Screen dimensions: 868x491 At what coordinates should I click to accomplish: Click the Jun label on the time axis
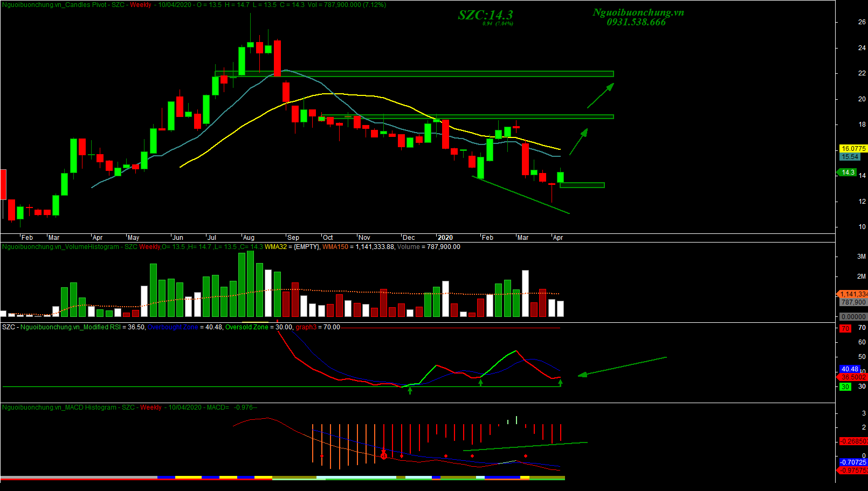177,238
